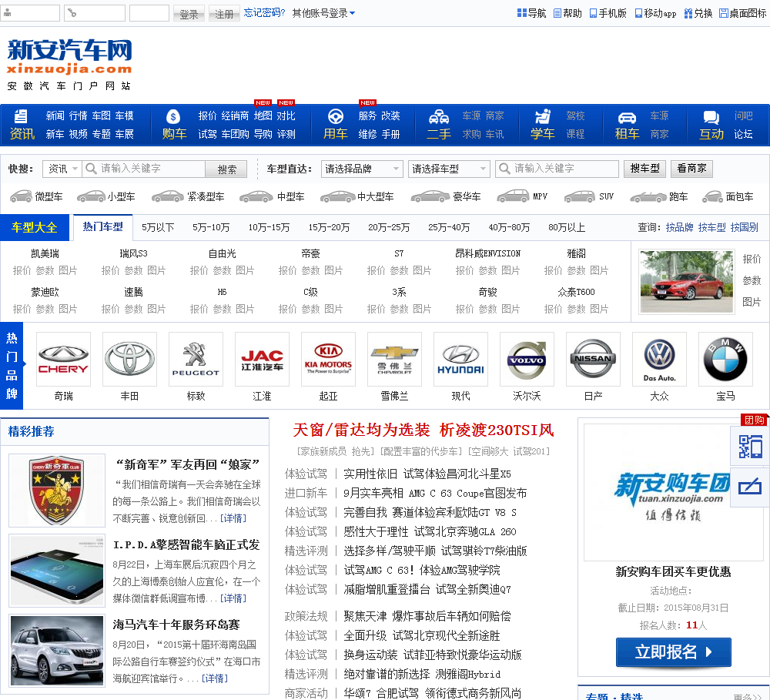This screenshot has width=770, height=700.
Task: Open article 减脂增肌重登擂台 试驾全新奥迪Q7
Action: [x=427, y=589]
